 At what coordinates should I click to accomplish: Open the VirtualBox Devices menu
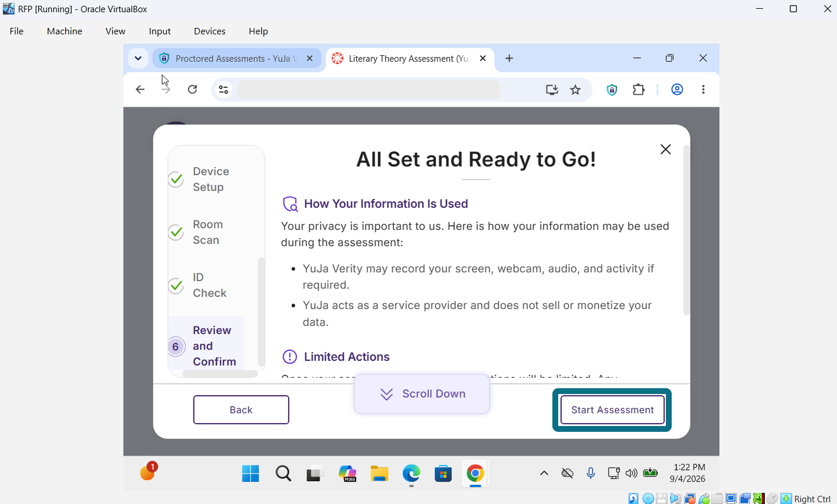(210, 31)
